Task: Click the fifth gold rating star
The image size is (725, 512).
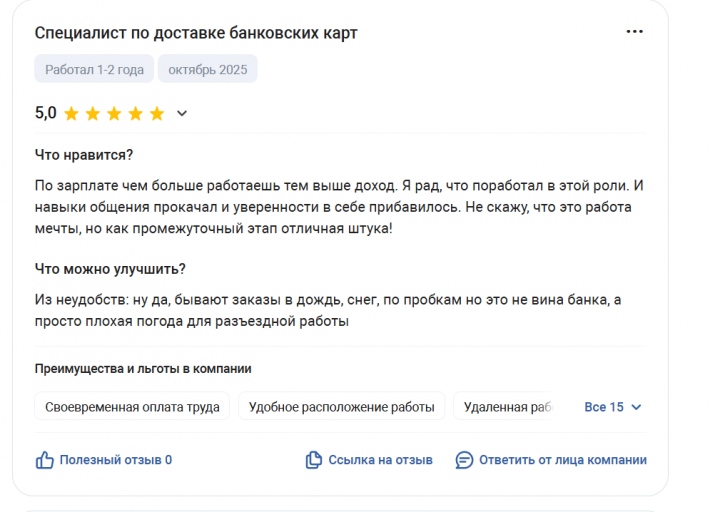Action: click(157, 113)
